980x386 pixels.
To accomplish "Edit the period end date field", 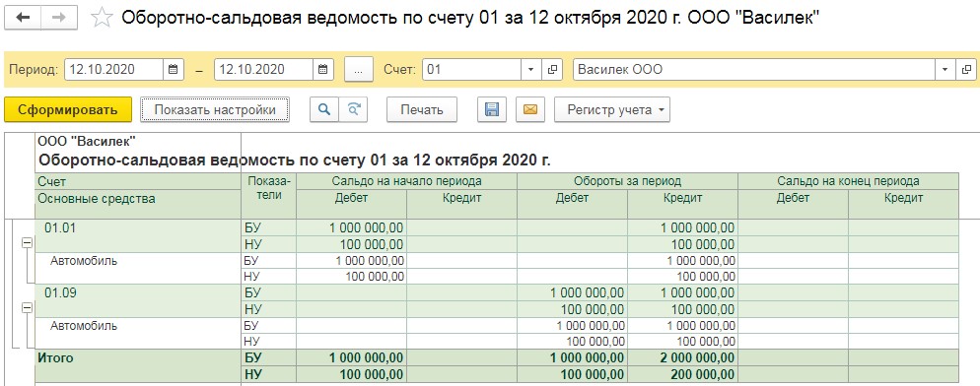I will (x=263, y=69).
